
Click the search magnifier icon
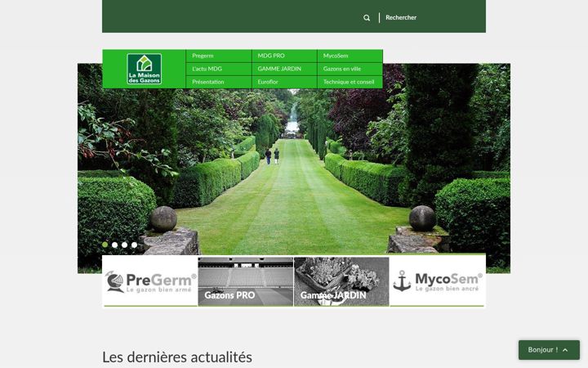tap(367, 18)
